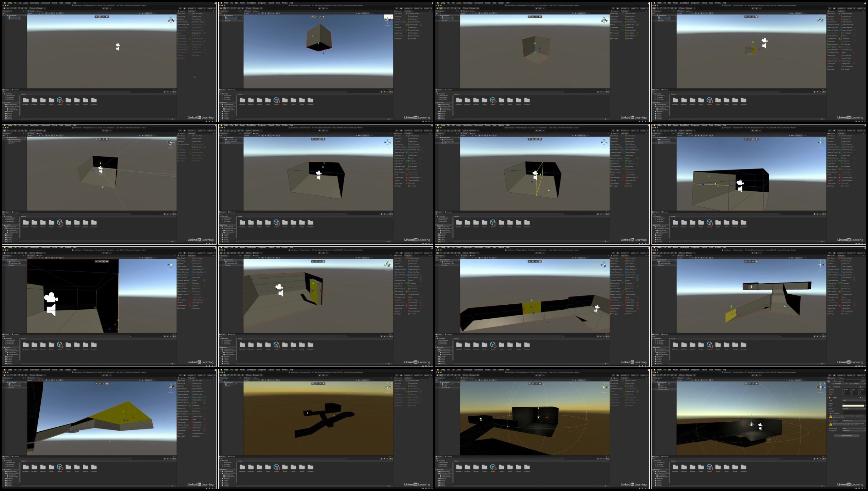Expand the Culling Mask dropdown showing Everything
The image size is (868, 491).
(x=854, y=431)
